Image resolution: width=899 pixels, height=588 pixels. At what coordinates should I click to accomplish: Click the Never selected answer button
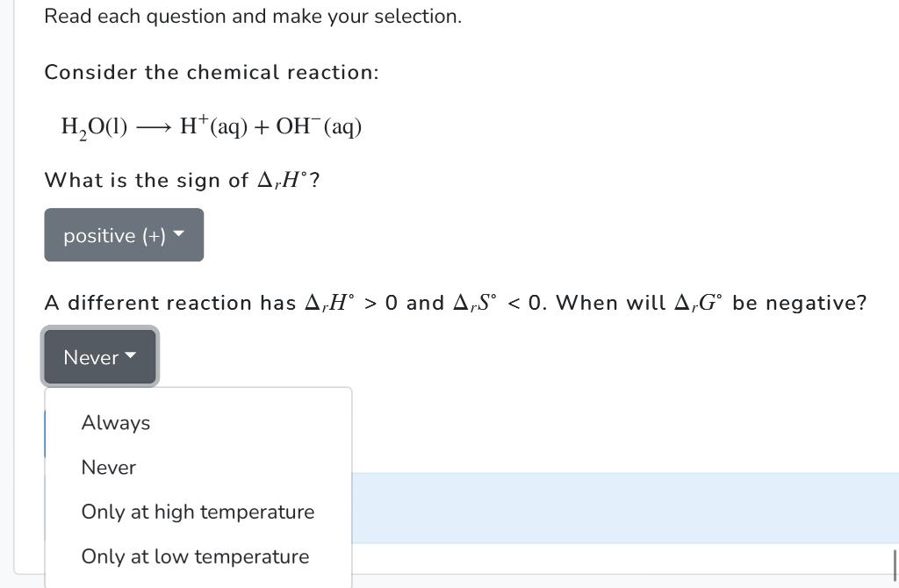pyautogui.click(x=99, y=356)
